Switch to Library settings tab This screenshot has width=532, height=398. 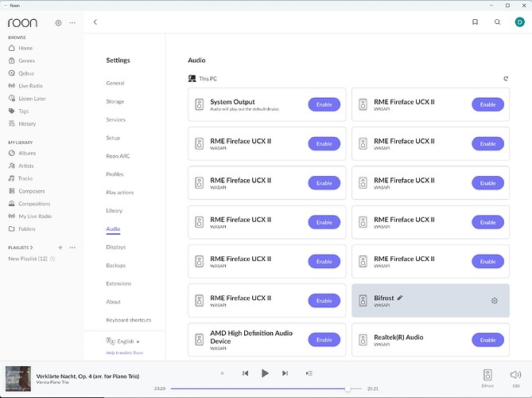(114, 211)
